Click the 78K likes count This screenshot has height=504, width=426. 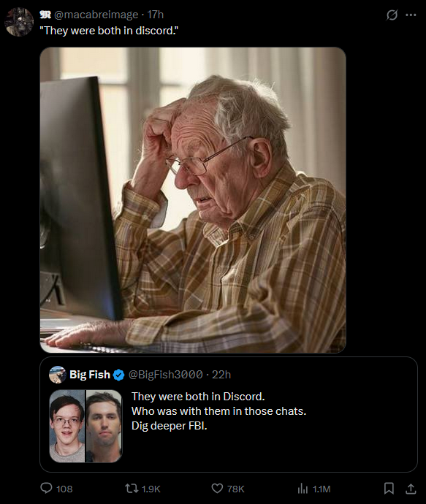click(x=236, y=489)
